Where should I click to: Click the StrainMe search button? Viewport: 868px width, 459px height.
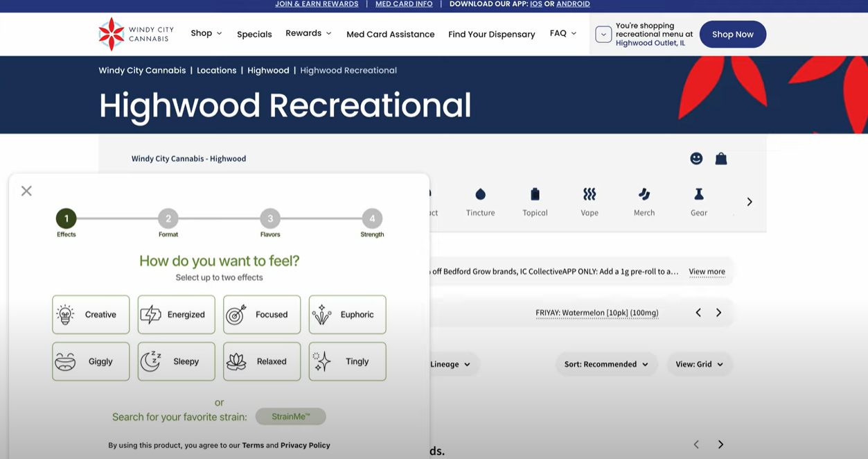pos(290,417)
